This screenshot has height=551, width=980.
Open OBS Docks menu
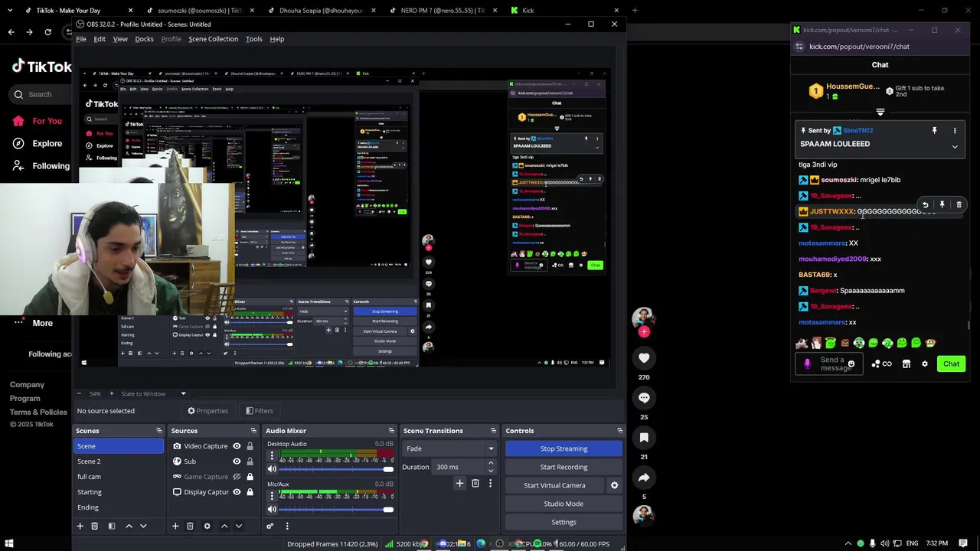(144, 39)
